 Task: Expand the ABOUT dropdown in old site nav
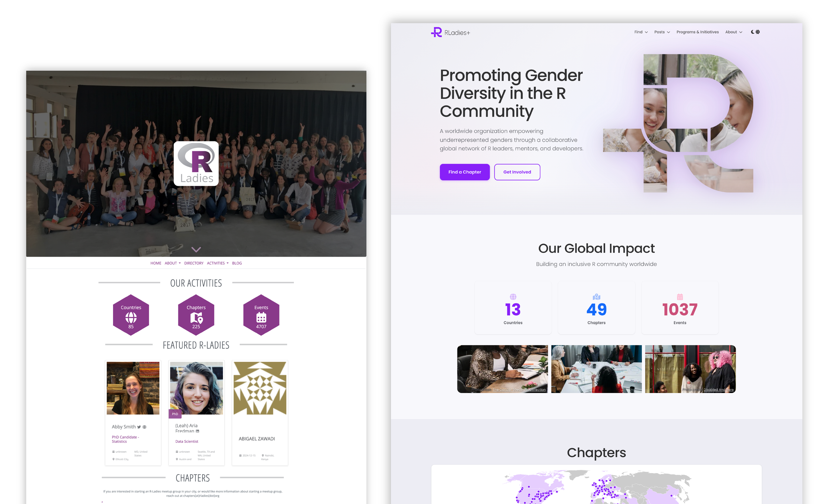172,263
